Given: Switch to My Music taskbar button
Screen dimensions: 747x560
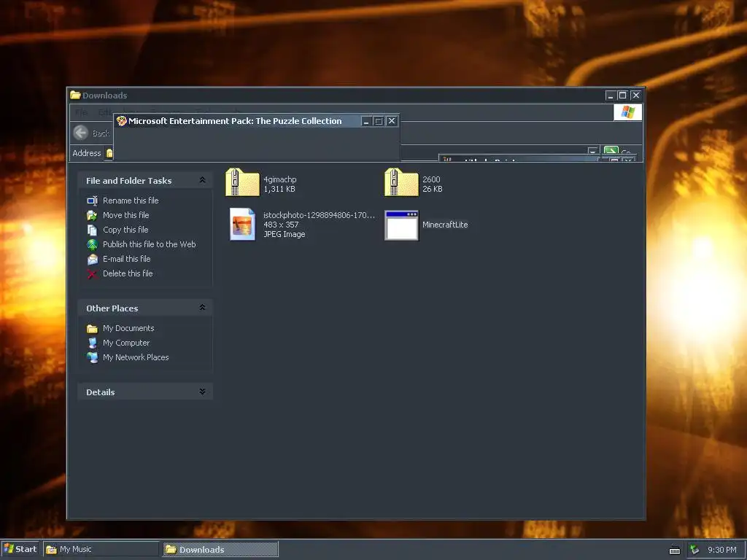Looking at the screenshot, I should [x=101, y=550].
